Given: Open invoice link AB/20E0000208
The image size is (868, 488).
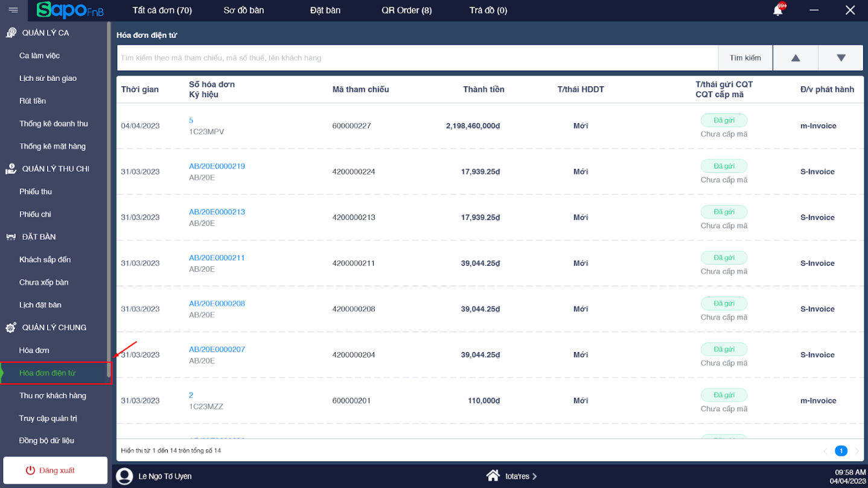Looking at the screenshot, I should point(217,304).
